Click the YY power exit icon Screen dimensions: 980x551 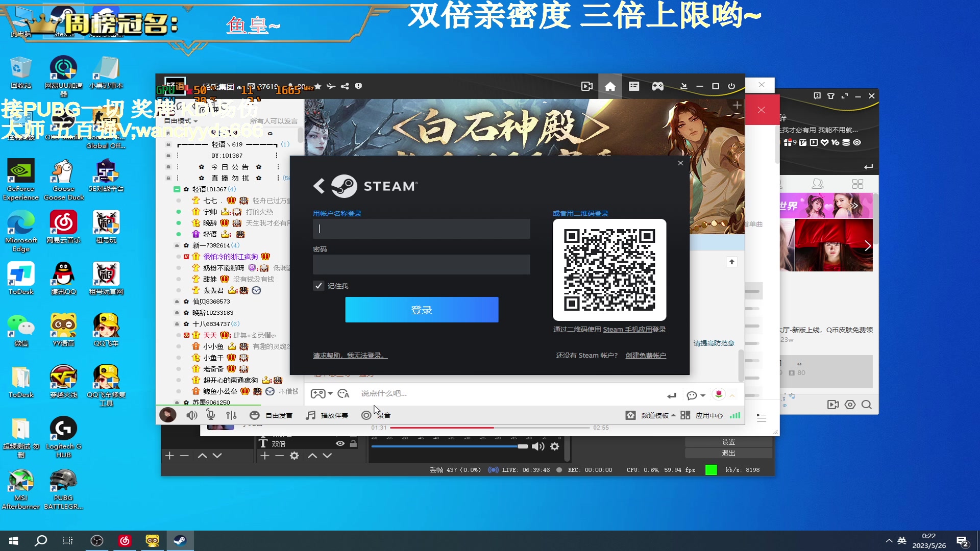(x=731, y=86)
